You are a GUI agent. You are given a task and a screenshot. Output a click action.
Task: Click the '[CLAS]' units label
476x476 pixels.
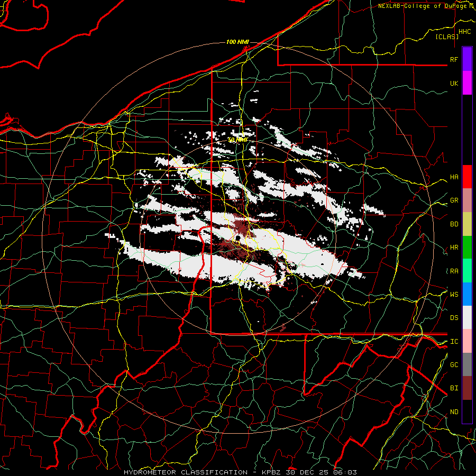pos(447,36)
